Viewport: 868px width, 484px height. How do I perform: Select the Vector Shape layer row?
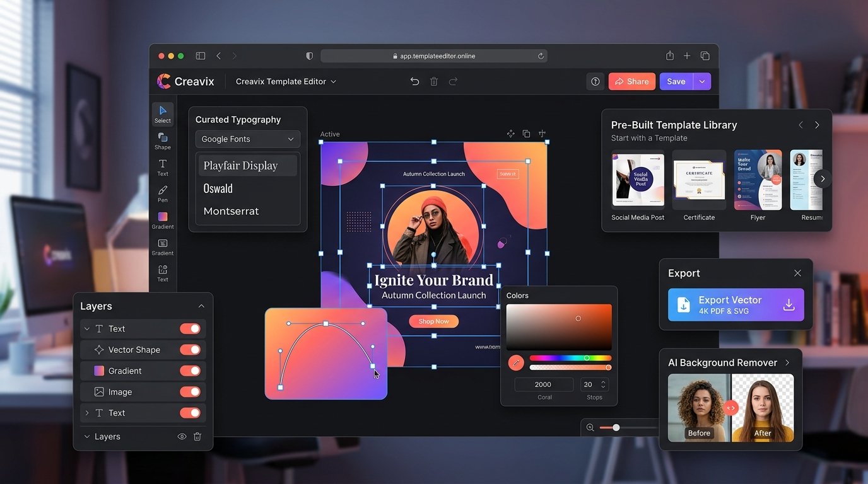(x=143, y=350)
